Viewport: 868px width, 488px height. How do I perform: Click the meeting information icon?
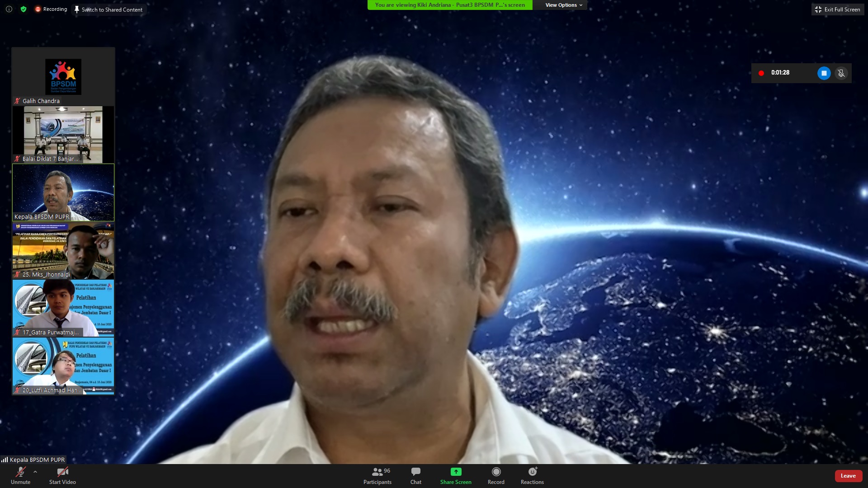(9, 9)
